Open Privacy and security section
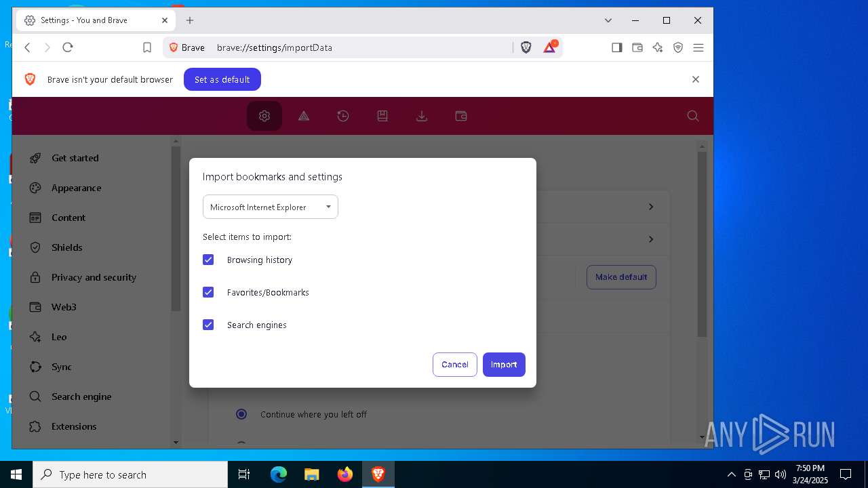Viewport: 868px width, 488px height. tap(95, 277)
